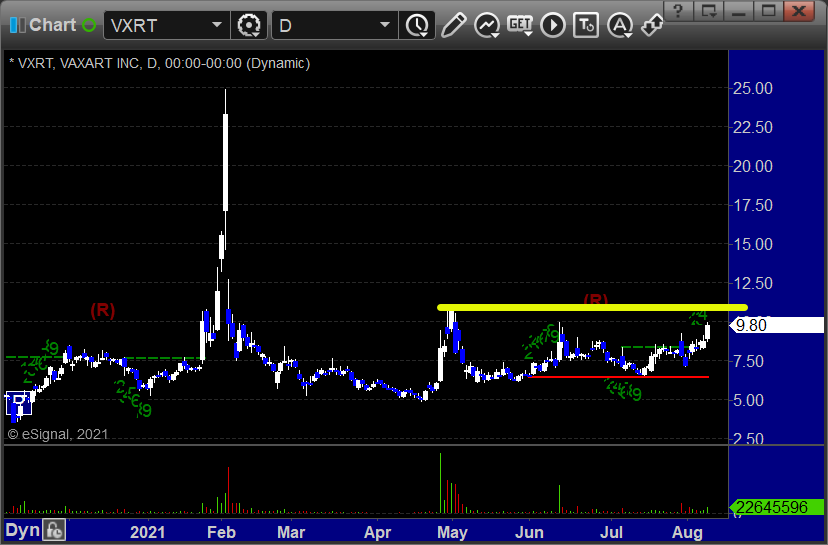Open the question mark help button
The image size is (828, 545).
pos(679,10)
